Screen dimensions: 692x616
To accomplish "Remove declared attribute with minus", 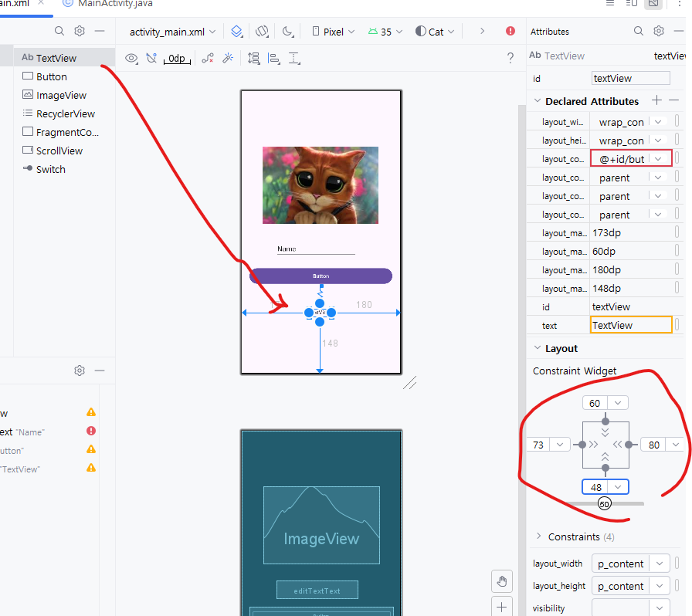I will (674, 100).
